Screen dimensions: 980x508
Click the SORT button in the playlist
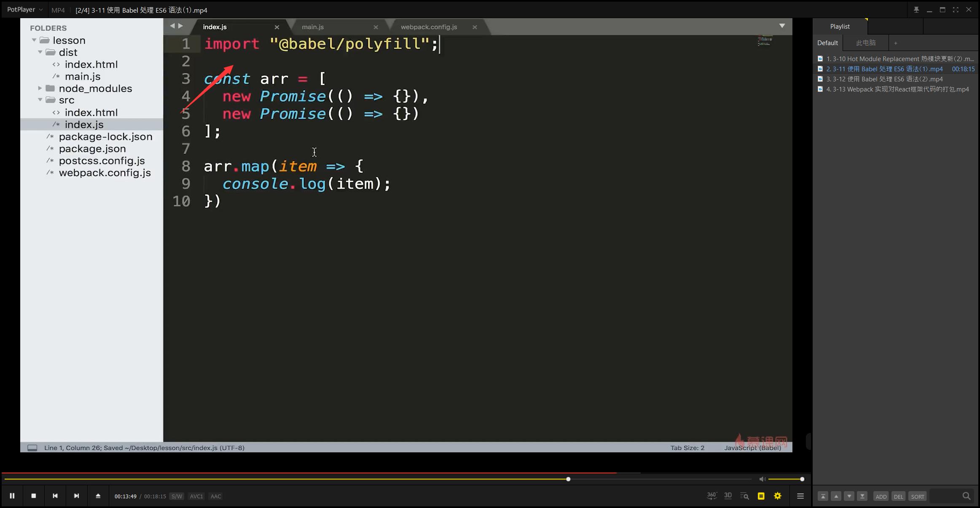tap(918, 497)
